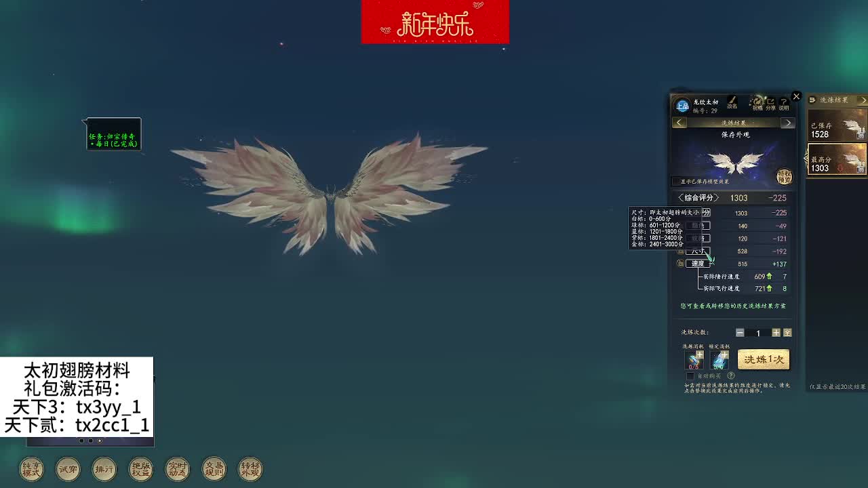Open the 交易规则 round button
This screenshot has height=488, width=868.
click(214, 468)
